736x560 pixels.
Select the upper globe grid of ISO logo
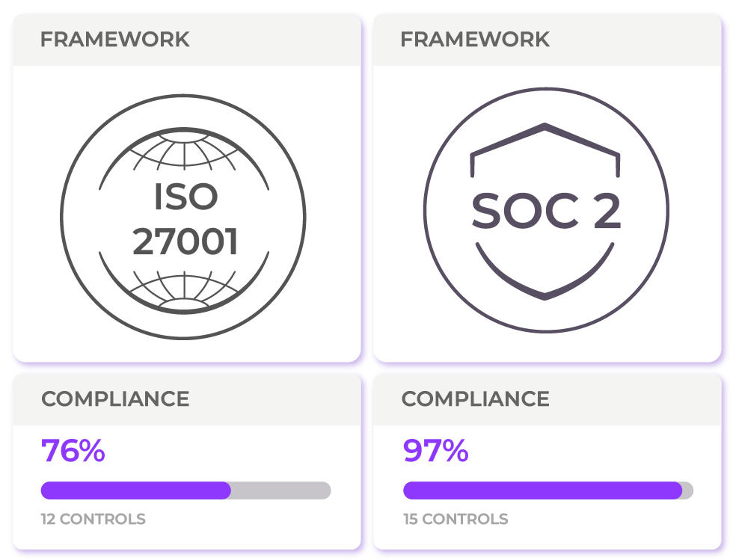[x=184, y=152]
